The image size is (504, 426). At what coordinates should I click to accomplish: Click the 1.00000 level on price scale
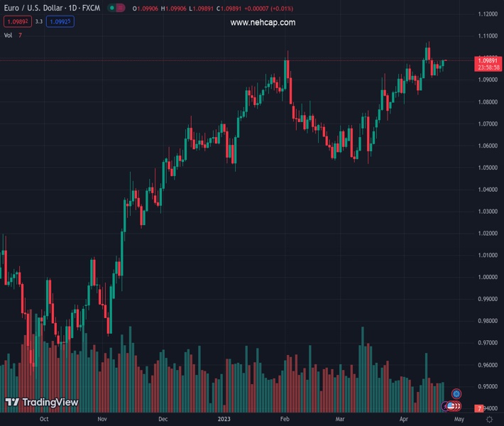[x=487, y=278]
